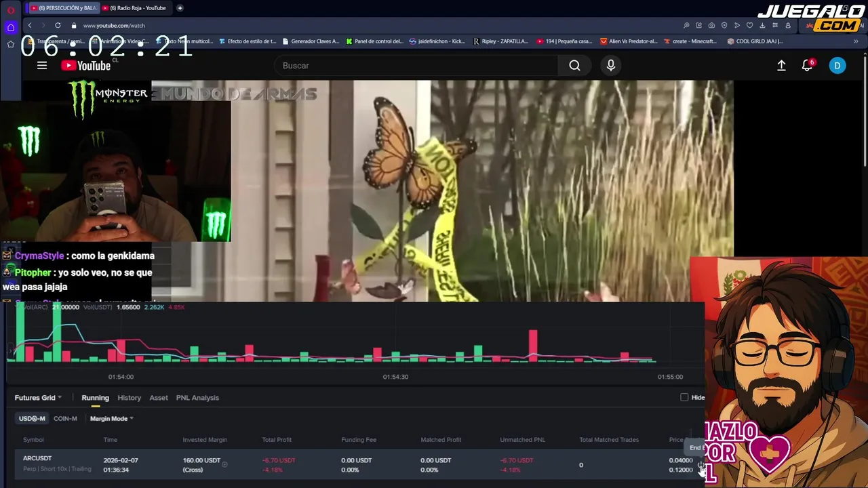868x488 pixels.
Task: Open jaidefinichon Kick bookmark
Action: tap(437, 41)
